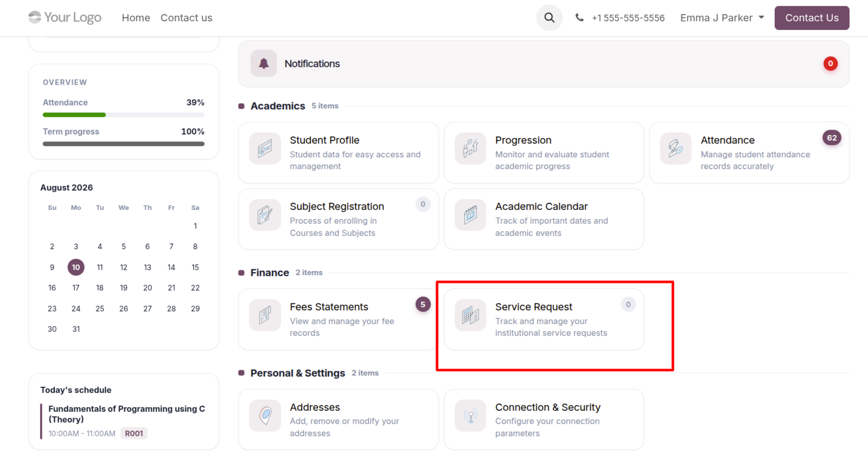The width and height of the screenshot is (868, 470).
Task: Click the Progression card icon
Action: 470,148
